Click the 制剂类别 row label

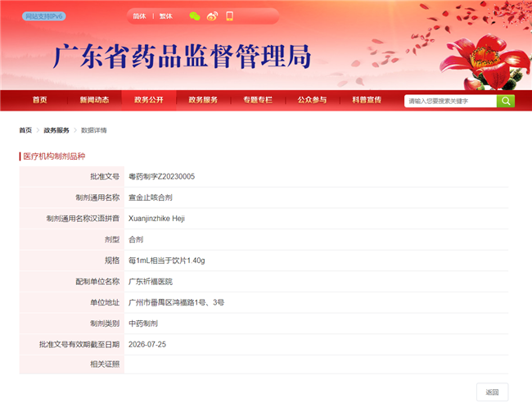point(105,324)
